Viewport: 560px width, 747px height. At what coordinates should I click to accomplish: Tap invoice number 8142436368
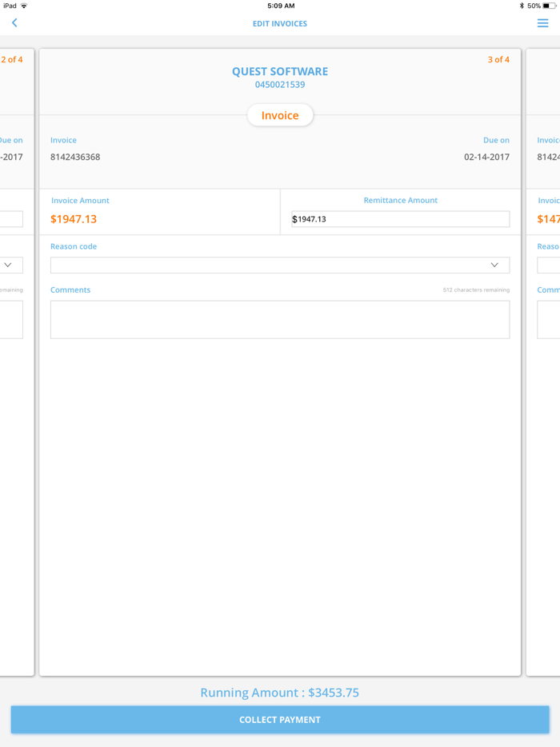(x=75, y=157)
